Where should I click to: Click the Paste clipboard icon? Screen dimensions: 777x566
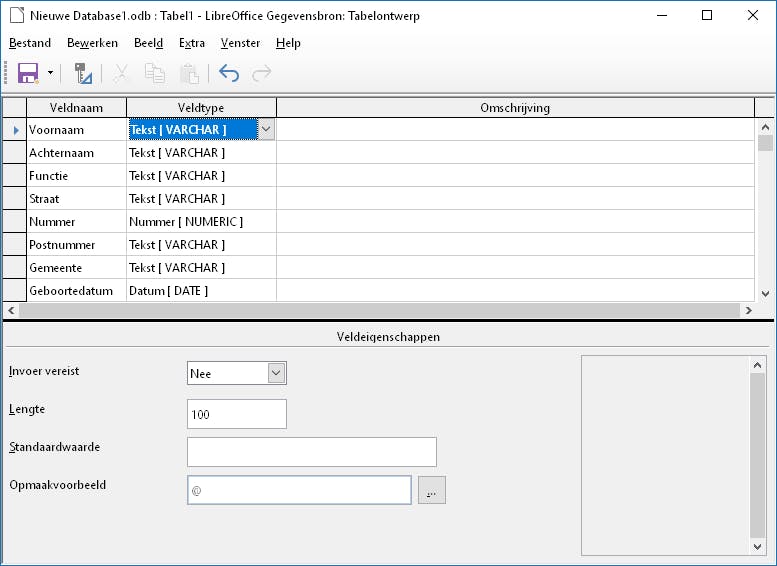pyautogui.click(x=188, y=73)
